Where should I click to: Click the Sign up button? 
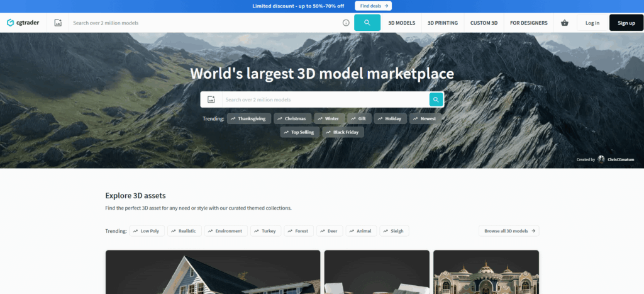(x=626, y=23)
